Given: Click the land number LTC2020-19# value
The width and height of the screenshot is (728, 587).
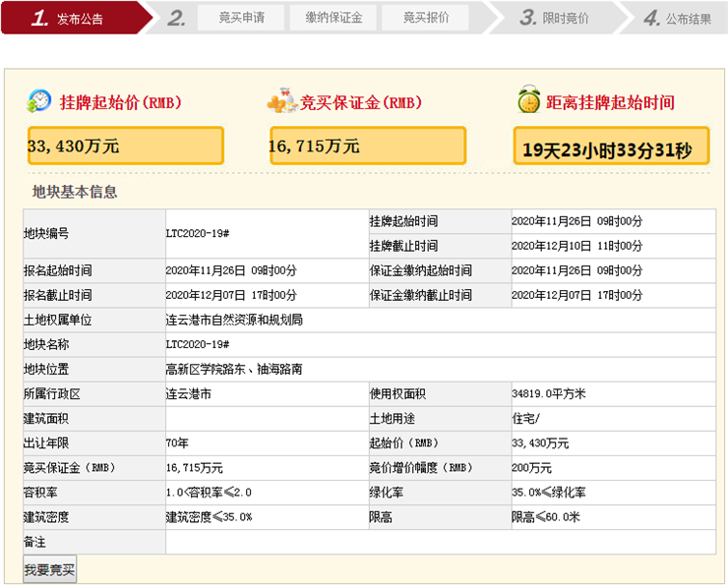Looking at the screenshot, I should click(197, 233).
